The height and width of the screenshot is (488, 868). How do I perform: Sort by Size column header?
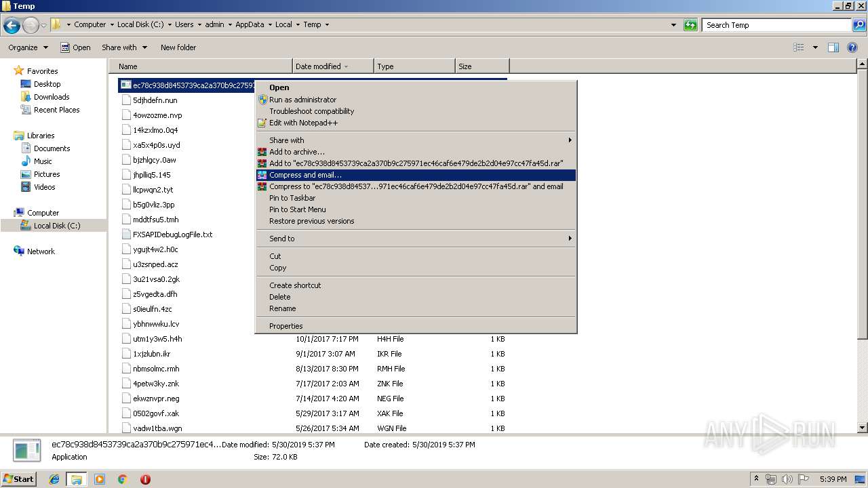(x=482, y=66)
